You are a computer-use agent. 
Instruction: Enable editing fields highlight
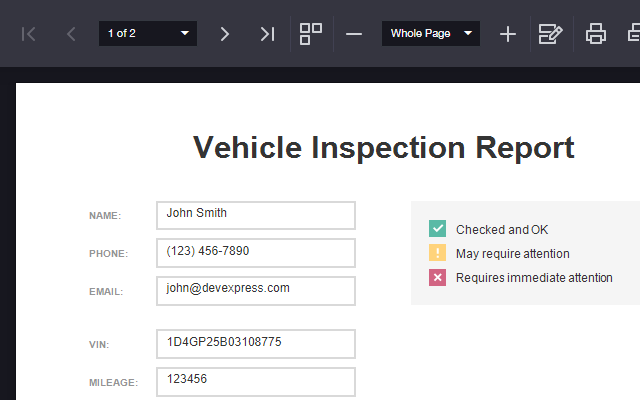coord(550,34)
